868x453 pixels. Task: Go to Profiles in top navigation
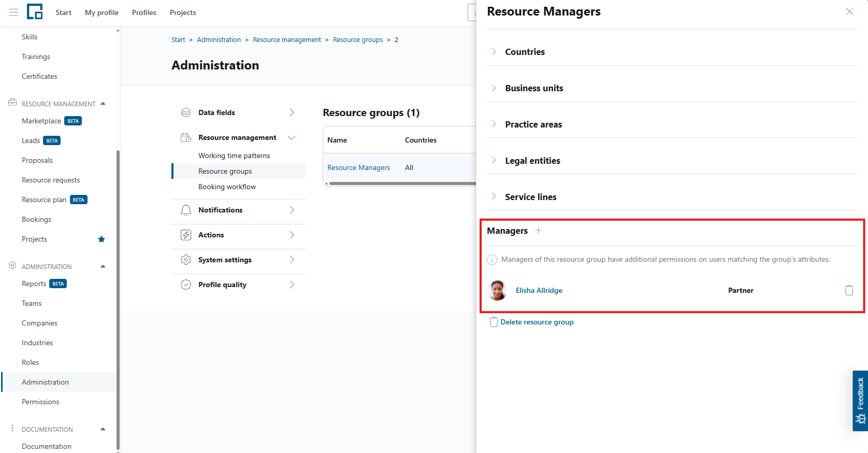(x=144, y=12)
